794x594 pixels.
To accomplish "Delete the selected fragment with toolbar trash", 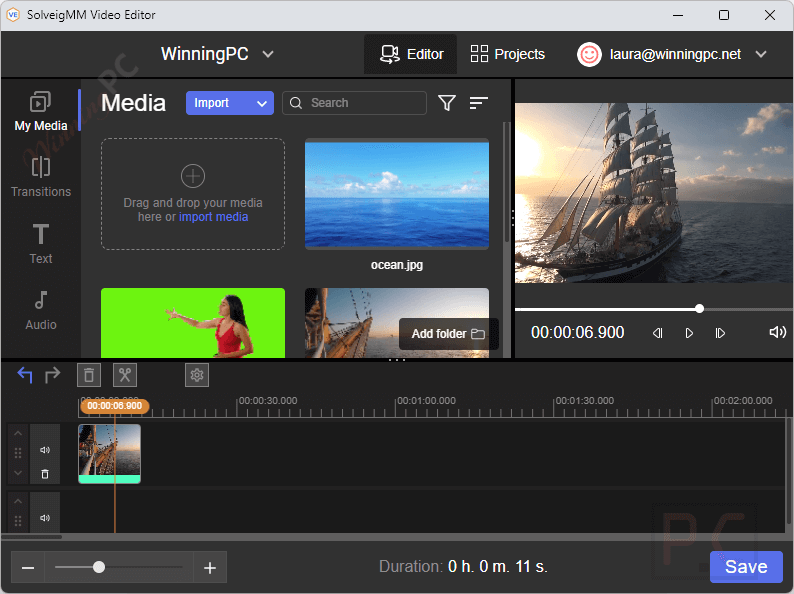I will 89,375.
